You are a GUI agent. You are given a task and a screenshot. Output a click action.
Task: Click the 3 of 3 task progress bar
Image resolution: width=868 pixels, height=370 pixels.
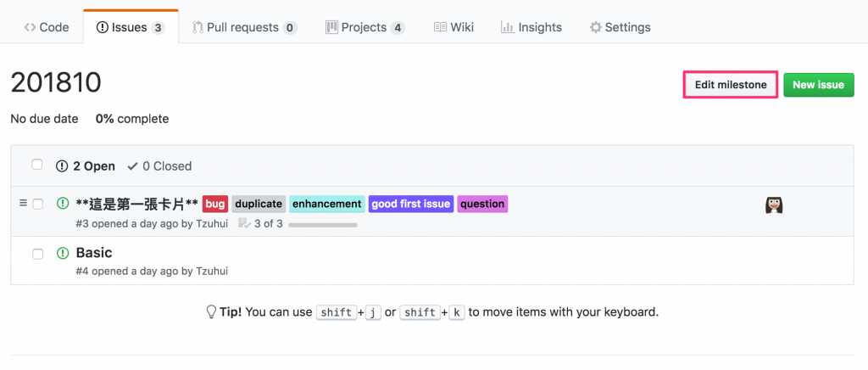[322, 225]
